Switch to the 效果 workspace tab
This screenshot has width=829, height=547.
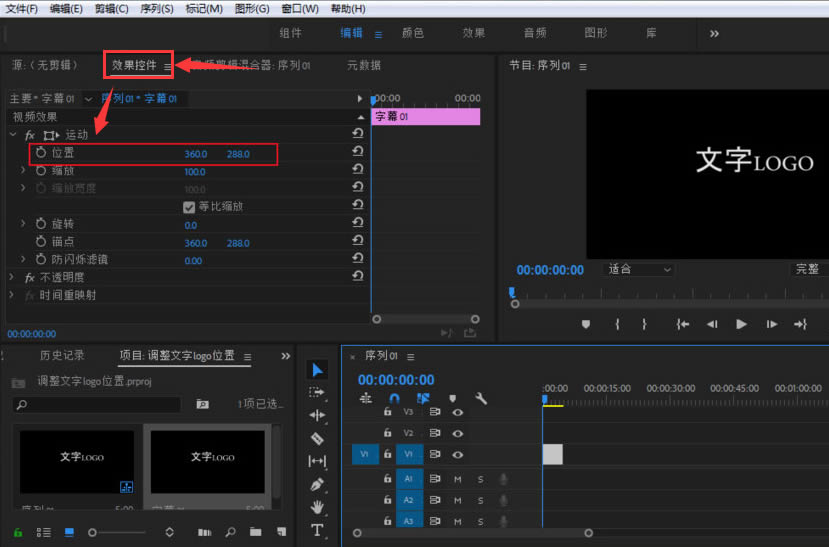click(x=474, y=33)
